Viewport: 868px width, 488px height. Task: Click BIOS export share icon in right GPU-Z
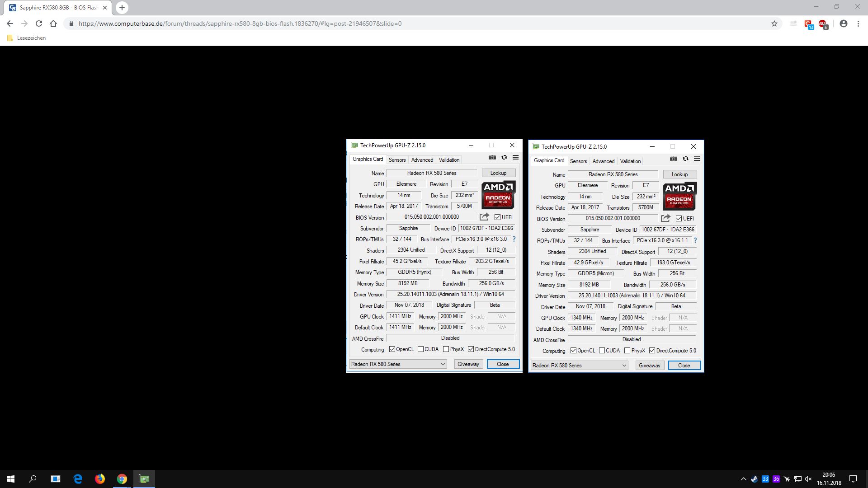(x=665, y=218)
